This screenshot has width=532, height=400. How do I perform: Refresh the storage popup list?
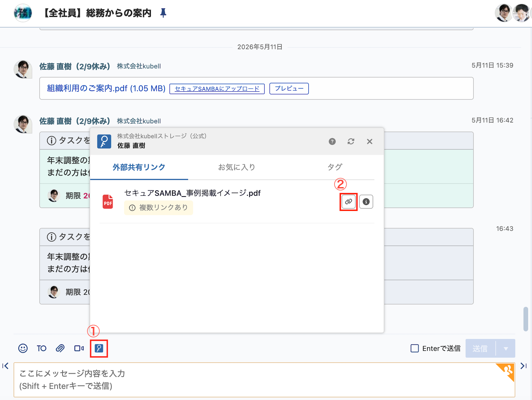tap(351, 142)
